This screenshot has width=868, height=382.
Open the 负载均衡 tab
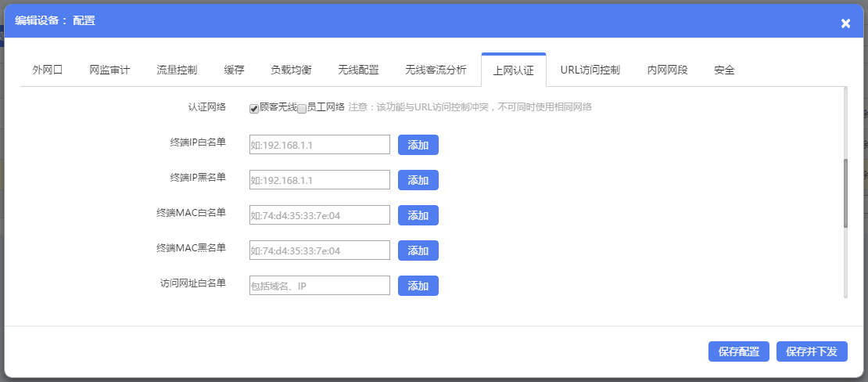click(291, 70)
